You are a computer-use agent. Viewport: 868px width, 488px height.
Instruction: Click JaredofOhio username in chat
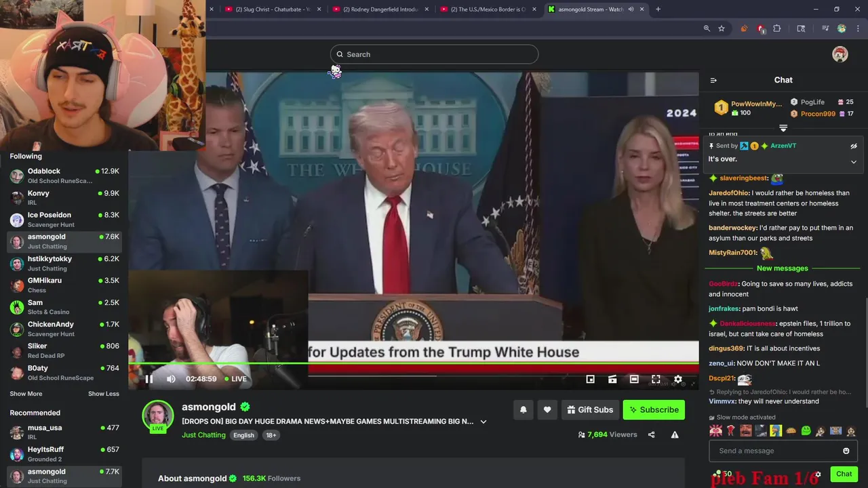(729, 193)
